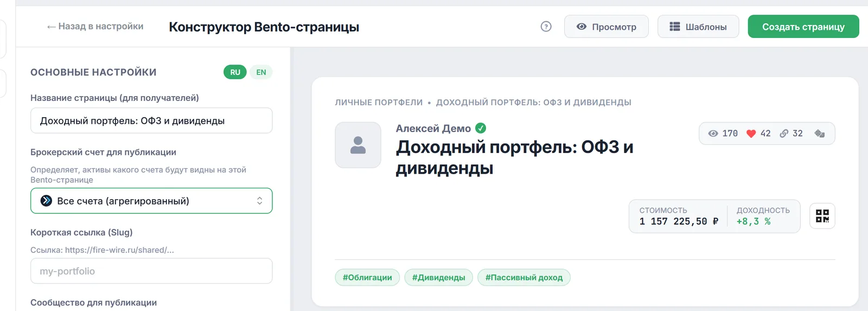
Task: Click the green verified badge near Алексей Демо
Action: pos(481,128)
